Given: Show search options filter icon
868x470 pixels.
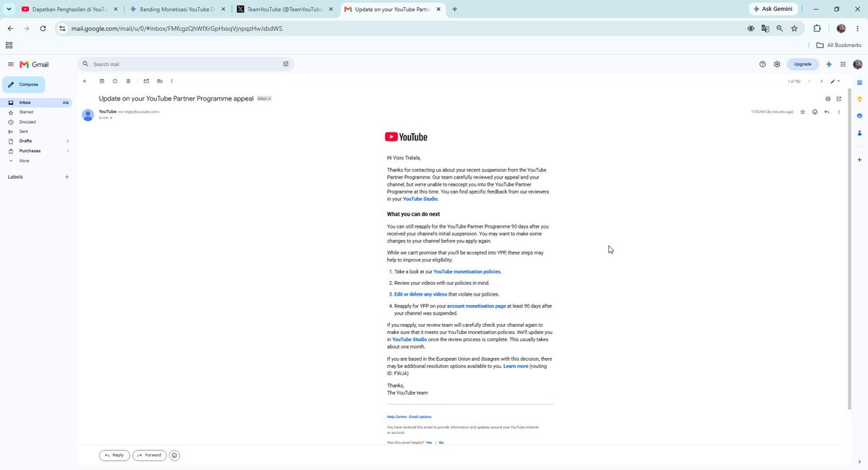Looking at the screenshot, I should [x=286, y=64].
